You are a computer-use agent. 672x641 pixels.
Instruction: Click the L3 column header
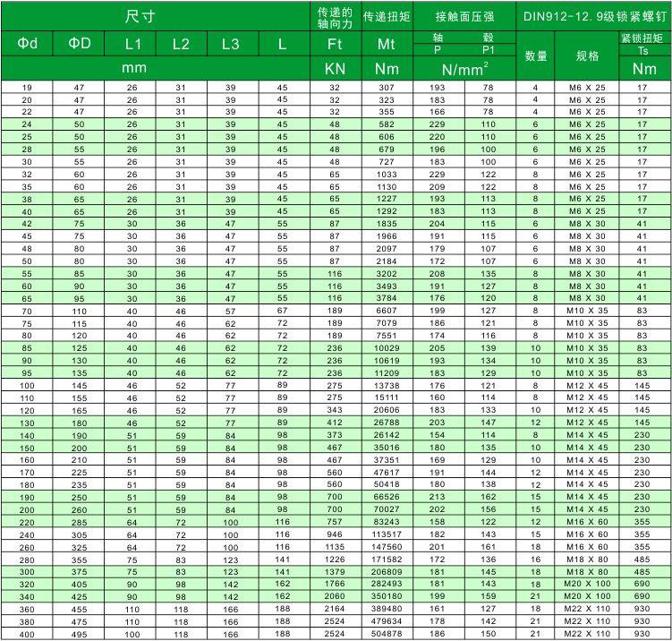[231, 43]
